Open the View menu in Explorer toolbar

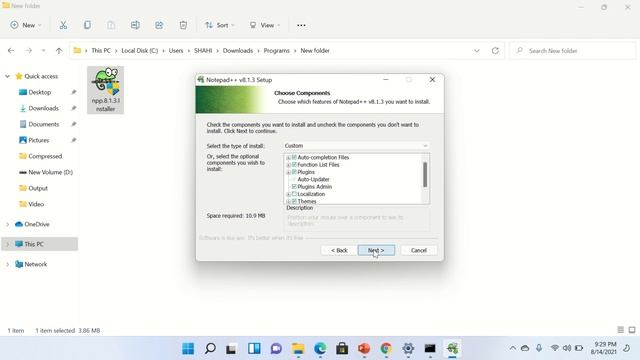point(265,25)
